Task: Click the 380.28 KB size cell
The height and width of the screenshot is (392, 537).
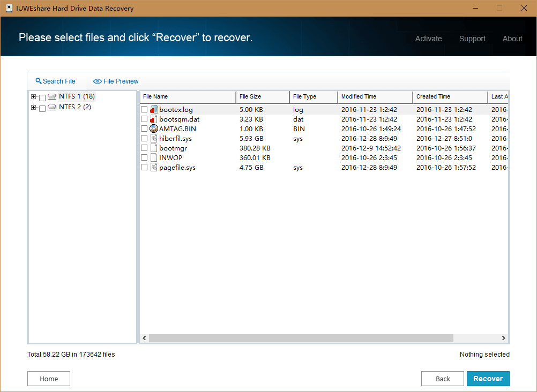Action: click(x=255, y=148)
